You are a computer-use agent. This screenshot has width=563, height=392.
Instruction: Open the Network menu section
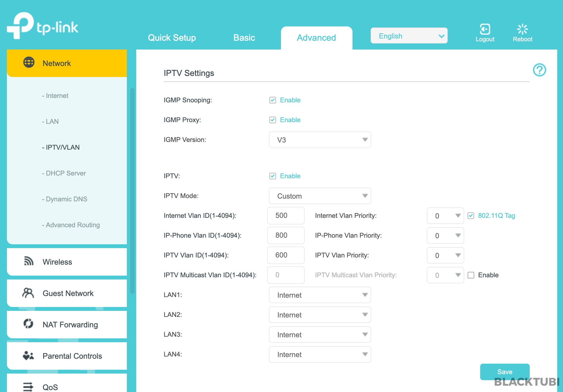tap(67, 63)
